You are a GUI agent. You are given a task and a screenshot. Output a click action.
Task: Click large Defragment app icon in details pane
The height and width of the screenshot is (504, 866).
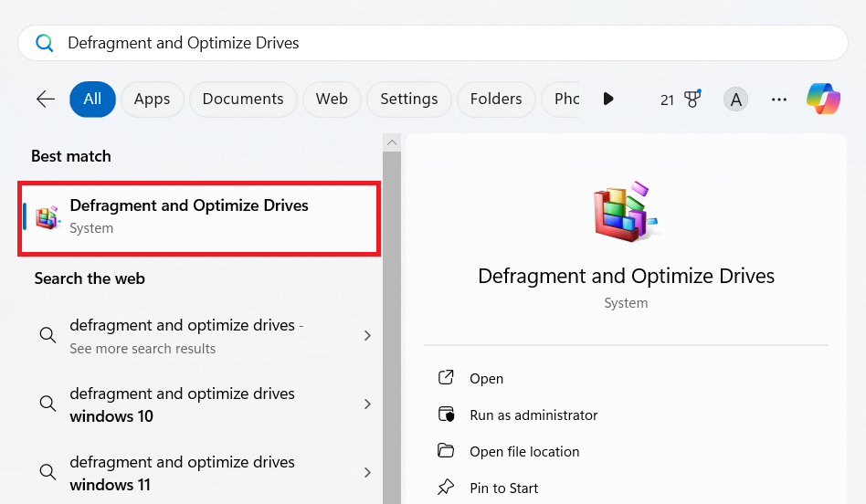point(625,212)
